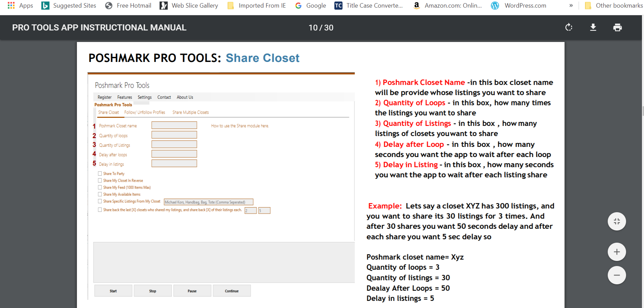Click share-back listings count field showing 5
The height and width of the screenshot is (308, 644).
[264, 211]
